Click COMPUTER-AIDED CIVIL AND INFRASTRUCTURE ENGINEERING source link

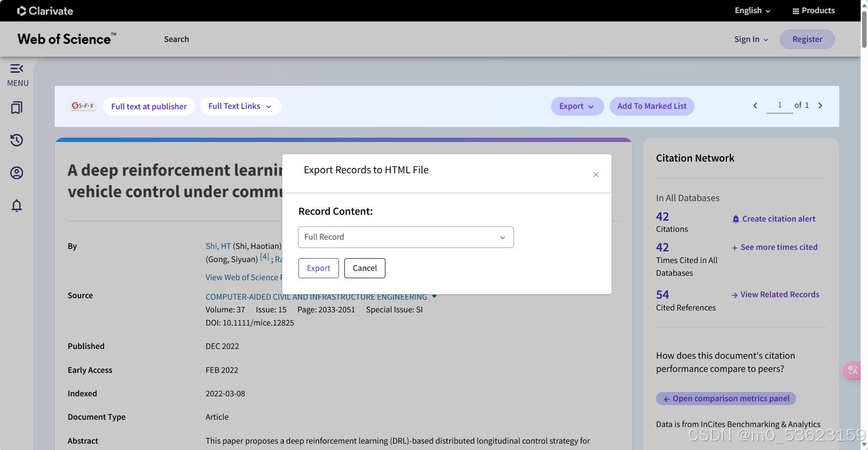(316, 297)
